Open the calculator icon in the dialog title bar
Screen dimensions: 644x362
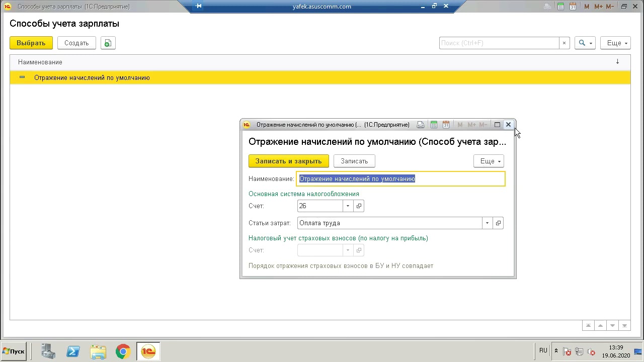(x=434, y=125)
